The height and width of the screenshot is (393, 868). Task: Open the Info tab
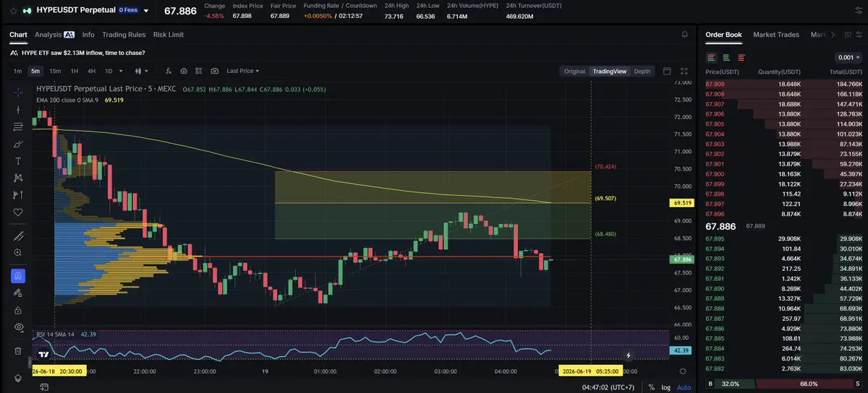click(x=88, y=35)
